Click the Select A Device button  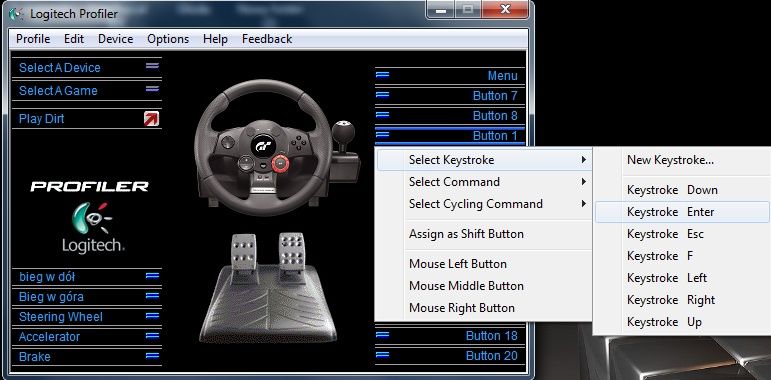coord(87,67)
